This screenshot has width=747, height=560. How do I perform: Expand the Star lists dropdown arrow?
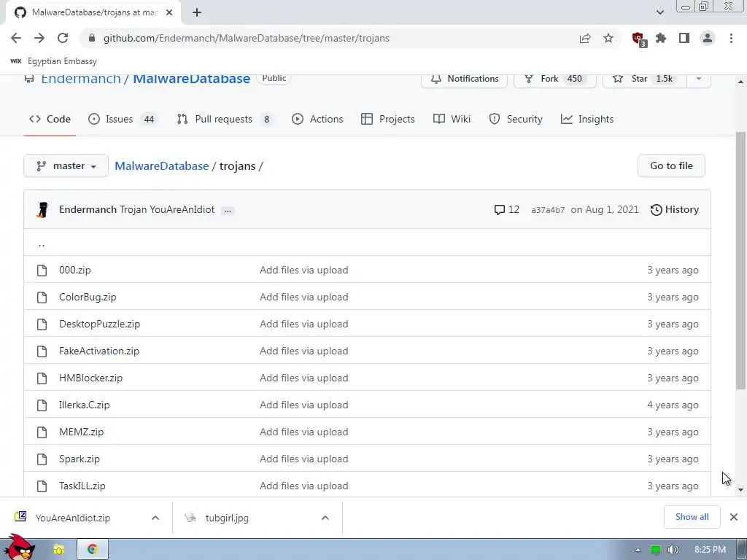click(699, 79)
